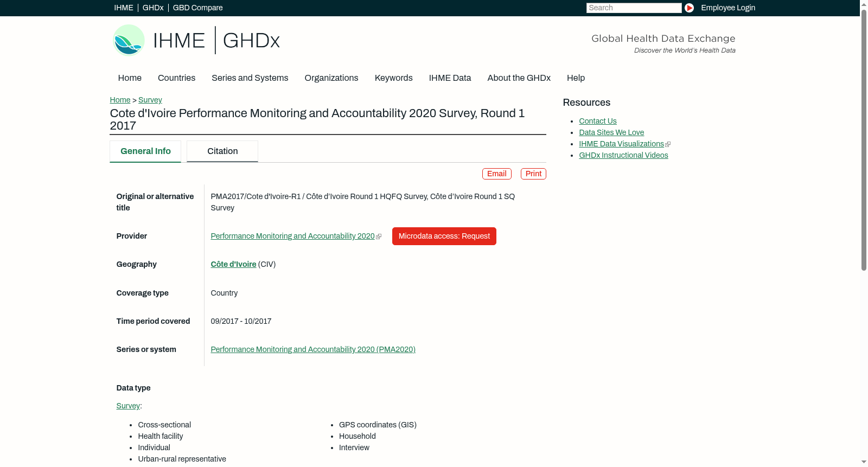Click Home breadcrumb link
This screenshot has width=868, height=467.
click(x=120, y=100)
